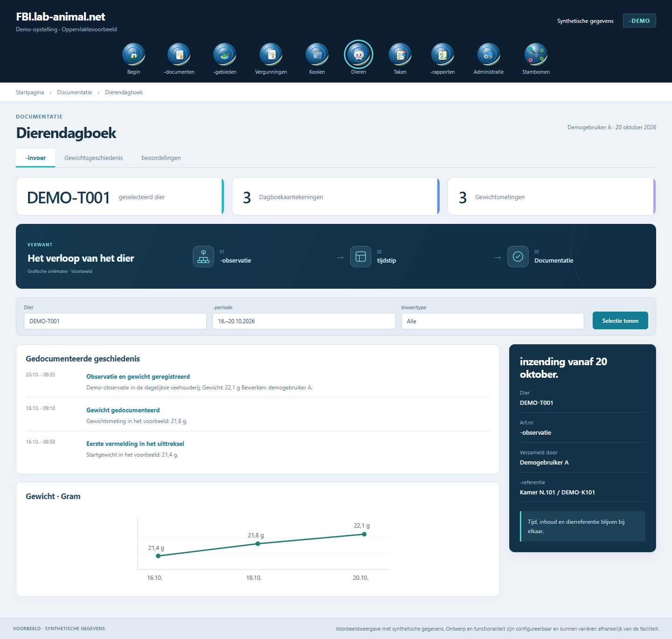Screen dimensions: 672x639
Task: Switch to the -invoer tab
Action: coord(35,158)
